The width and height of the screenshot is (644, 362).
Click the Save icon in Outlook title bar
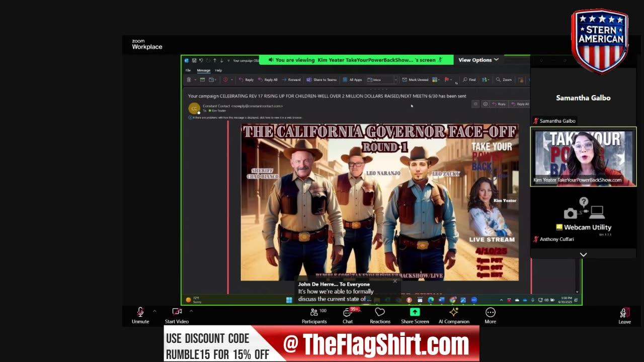(x=194, y=60)
